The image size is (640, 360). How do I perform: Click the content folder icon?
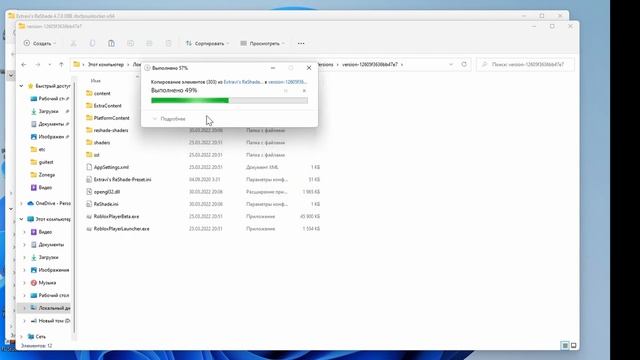click(89, 93)
